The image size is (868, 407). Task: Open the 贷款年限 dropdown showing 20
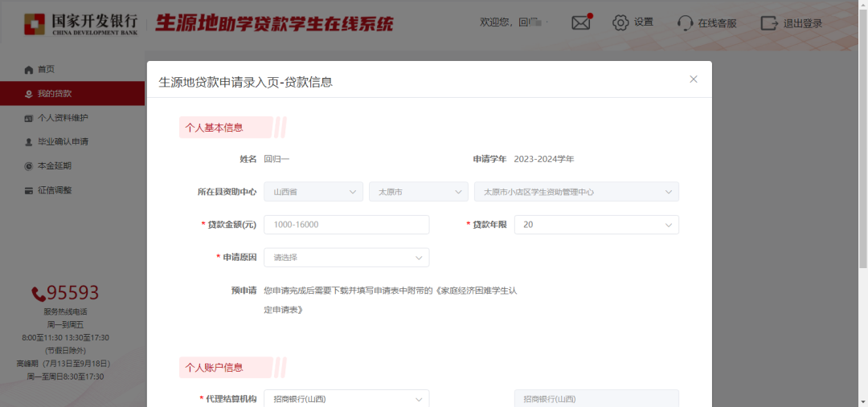coord(596,225)
